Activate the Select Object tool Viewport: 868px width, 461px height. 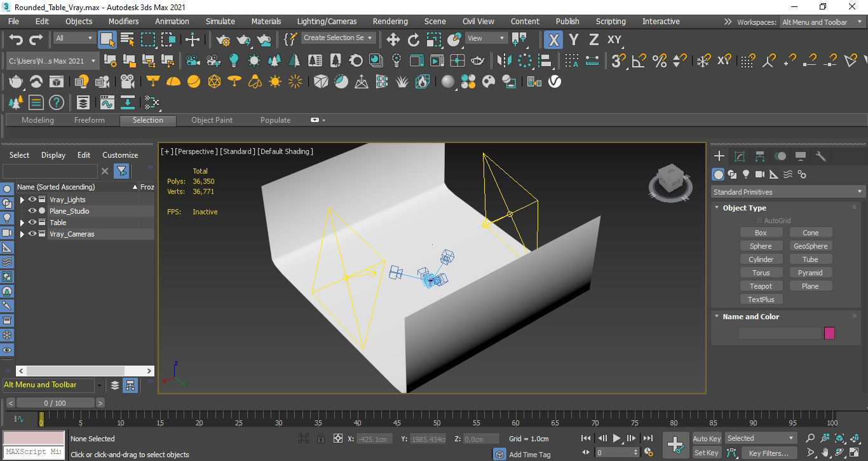[107, 39]
